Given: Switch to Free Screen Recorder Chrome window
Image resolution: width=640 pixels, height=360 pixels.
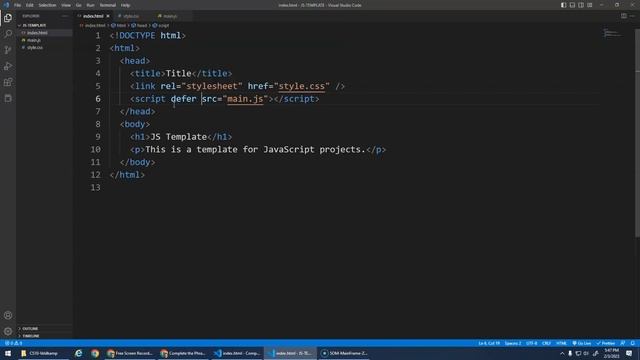Looking at the screenshot, I should tap(130, 353).
